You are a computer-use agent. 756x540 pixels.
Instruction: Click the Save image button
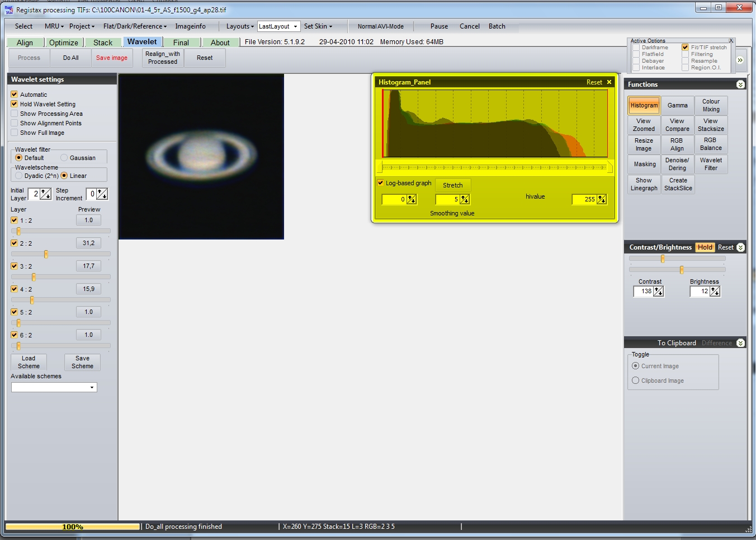112,58
